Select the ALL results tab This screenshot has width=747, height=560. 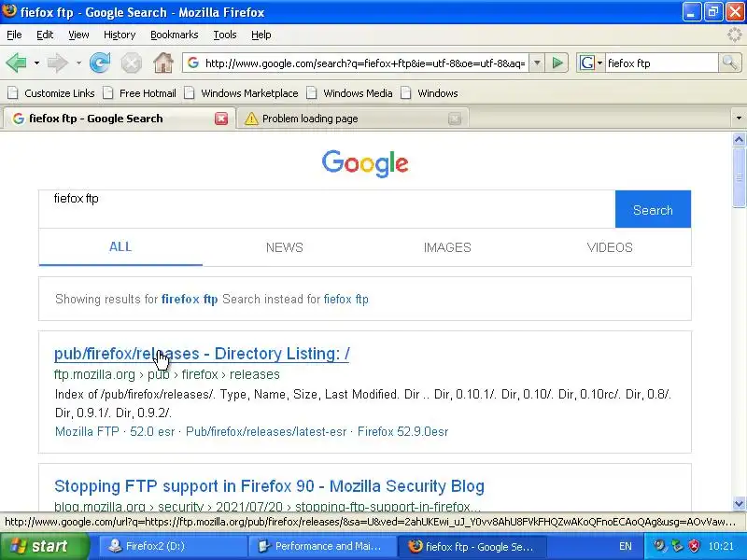point(120,246)
